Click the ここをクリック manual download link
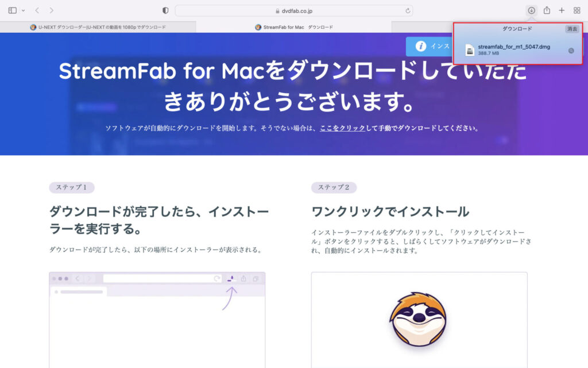 [342, 128]
